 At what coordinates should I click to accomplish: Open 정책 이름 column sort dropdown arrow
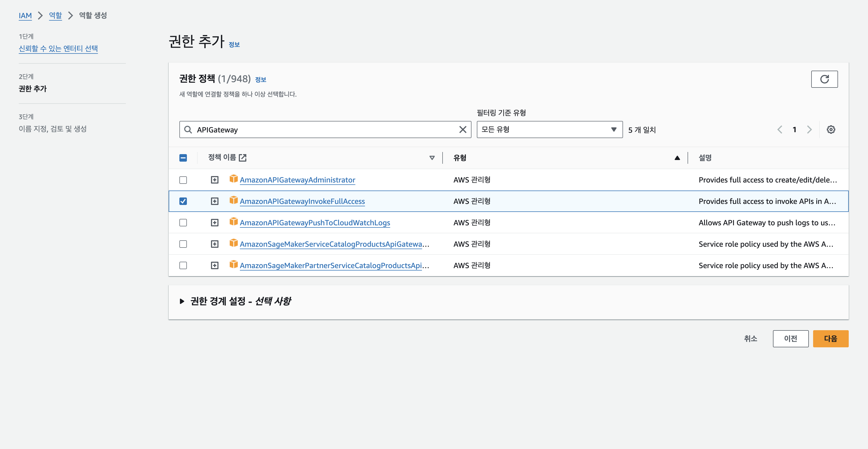[432, 158]
